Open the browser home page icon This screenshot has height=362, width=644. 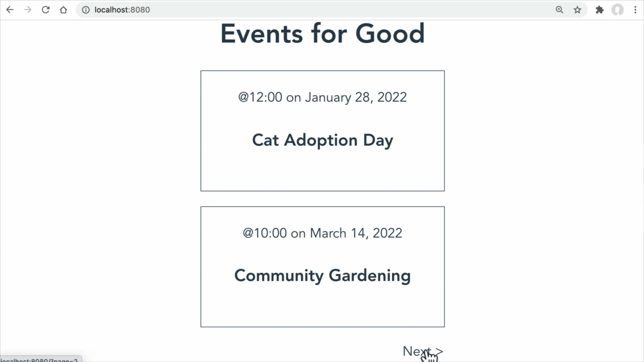coord(63,10)
